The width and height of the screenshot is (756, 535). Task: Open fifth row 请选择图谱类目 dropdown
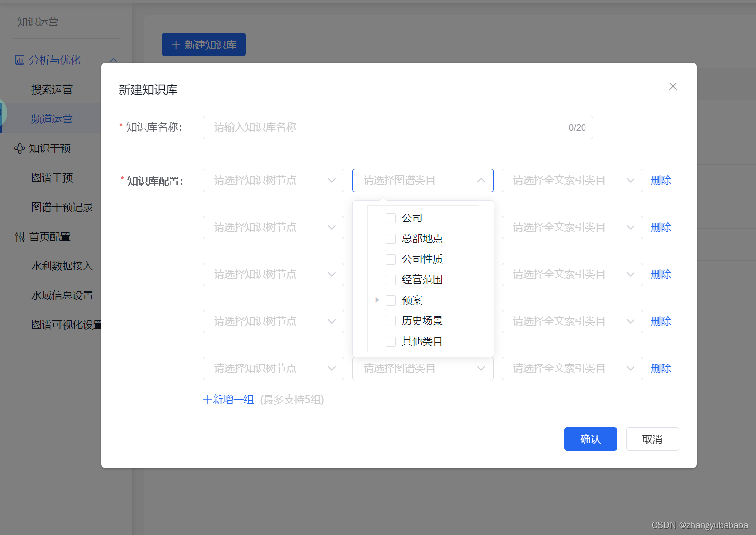423,368
